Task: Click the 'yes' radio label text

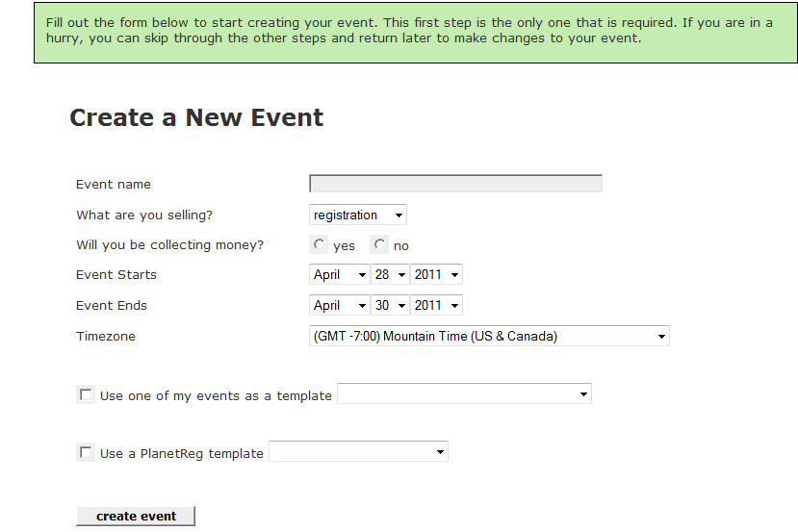Action: pos(344,246)
